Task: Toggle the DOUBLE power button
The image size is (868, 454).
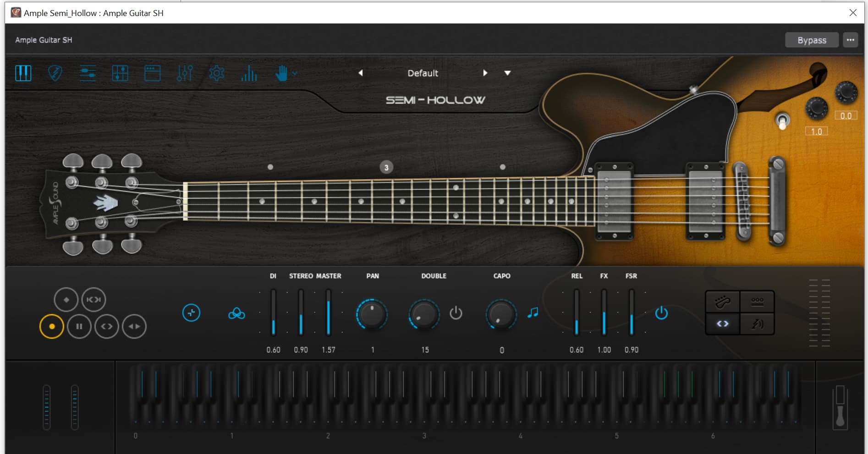Action: coord(456,313)
